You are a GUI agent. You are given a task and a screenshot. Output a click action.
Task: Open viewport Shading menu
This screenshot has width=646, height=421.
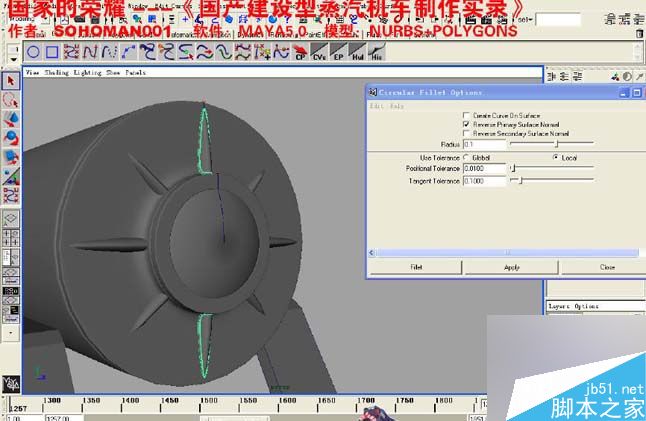pos(56,73)
